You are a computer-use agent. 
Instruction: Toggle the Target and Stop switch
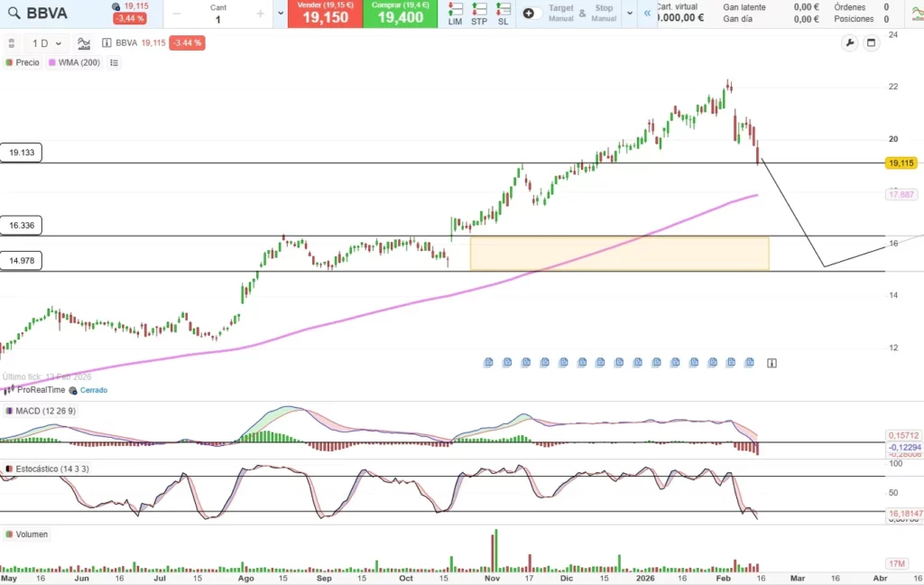[x=531, y=14]
